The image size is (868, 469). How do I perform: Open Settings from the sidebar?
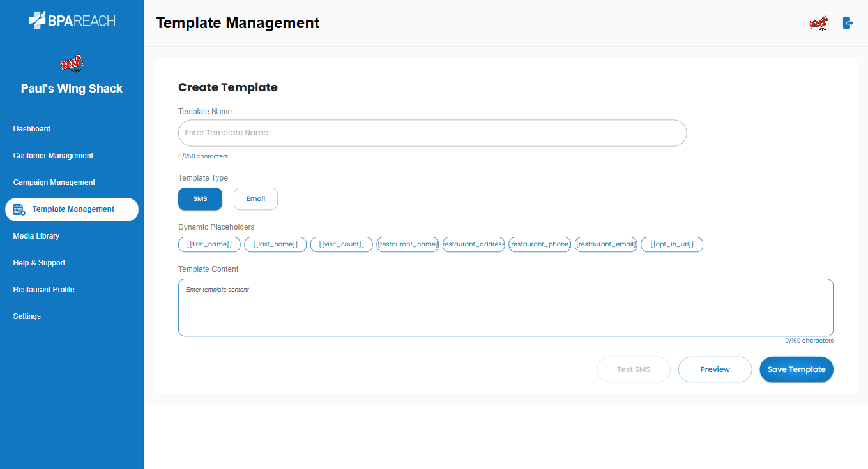[x=27, y=316]
